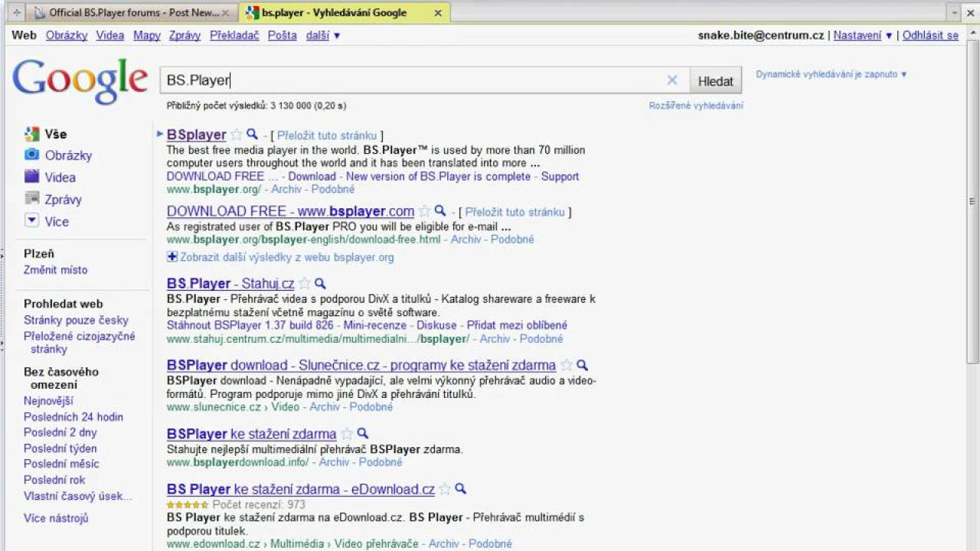Close the Google search tab

[437, 13]
